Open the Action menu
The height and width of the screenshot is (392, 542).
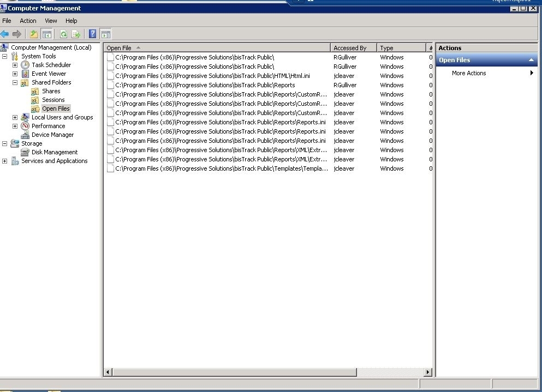28,21
